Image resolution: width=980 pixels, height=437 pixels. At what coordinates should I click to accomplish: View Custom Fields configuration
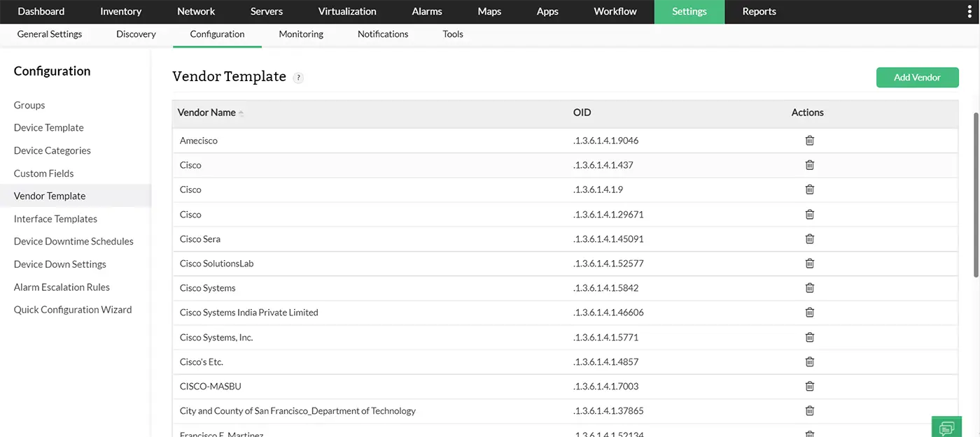[x=43, y=173]
